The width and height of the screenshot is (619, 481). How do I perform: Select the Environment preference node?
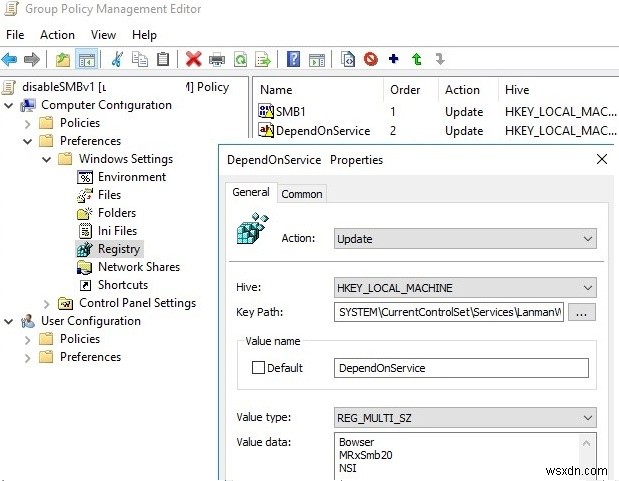tap(122, 177)
